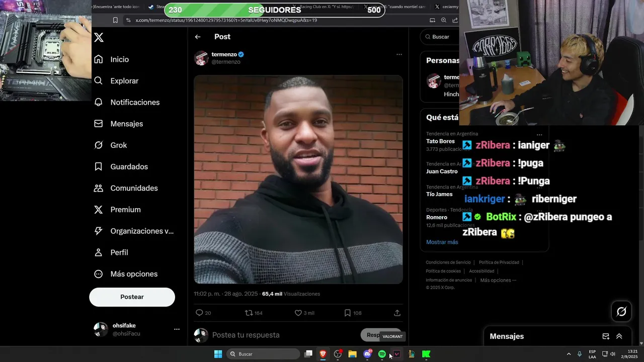Image resolution: width=644 pixels, height=362 pixels.
Task: Switch to ceciarmy browser tab
Action: (447, 7)
